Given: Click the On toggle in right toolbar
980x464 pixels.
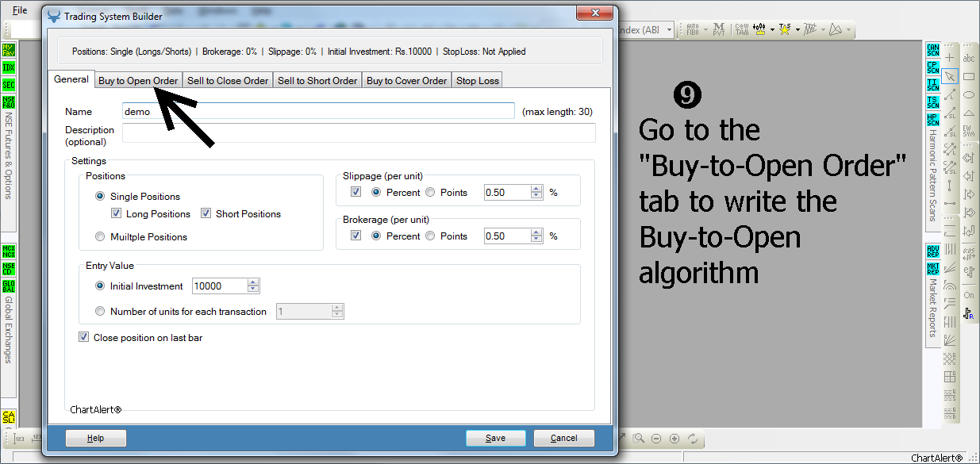Looking at the screenshot, I should (969, 295).
